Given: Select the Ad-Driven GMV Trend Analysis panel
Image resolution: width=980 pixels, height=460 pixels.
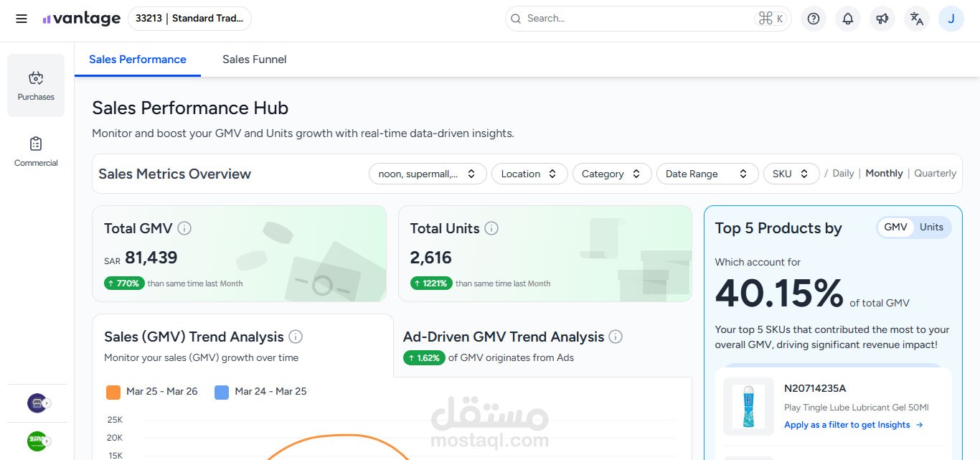Looking at the screenshot, I should click(543, 346).
